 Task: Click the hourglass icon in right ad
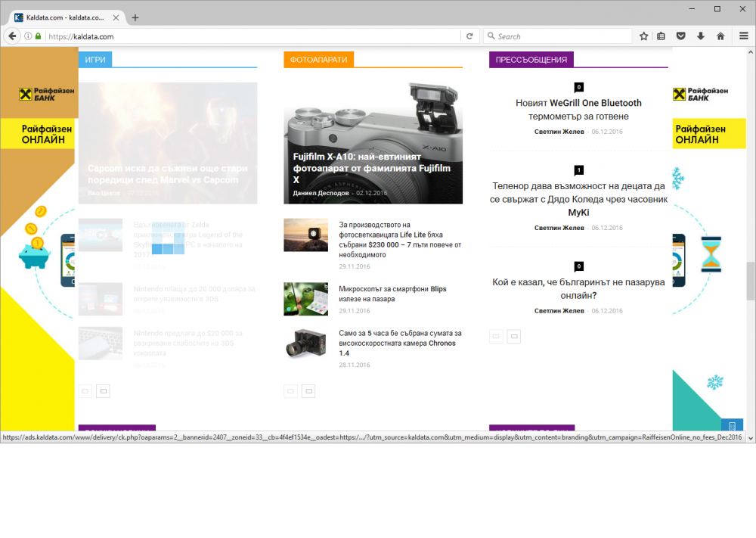click(x=711, y=254)
